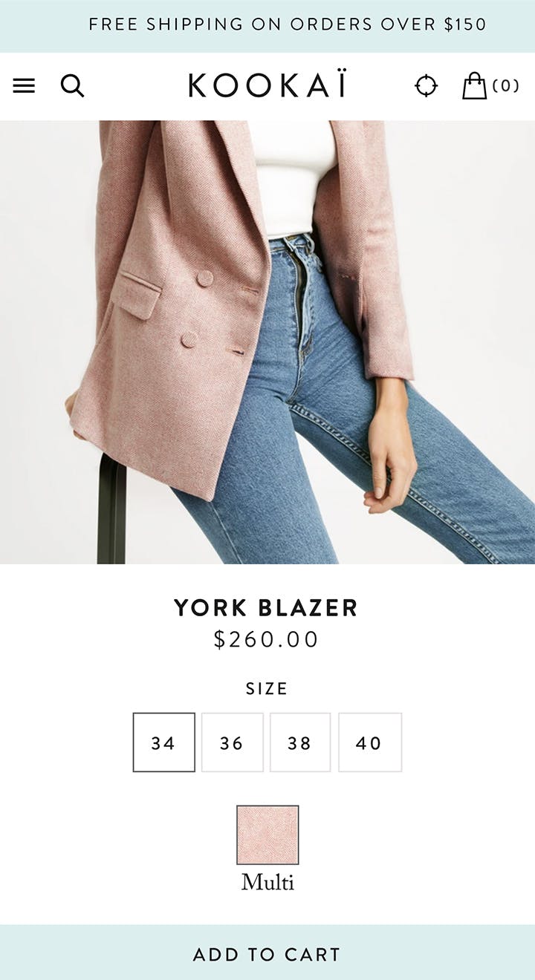Tap the white top in the product photo

[291, 178]
